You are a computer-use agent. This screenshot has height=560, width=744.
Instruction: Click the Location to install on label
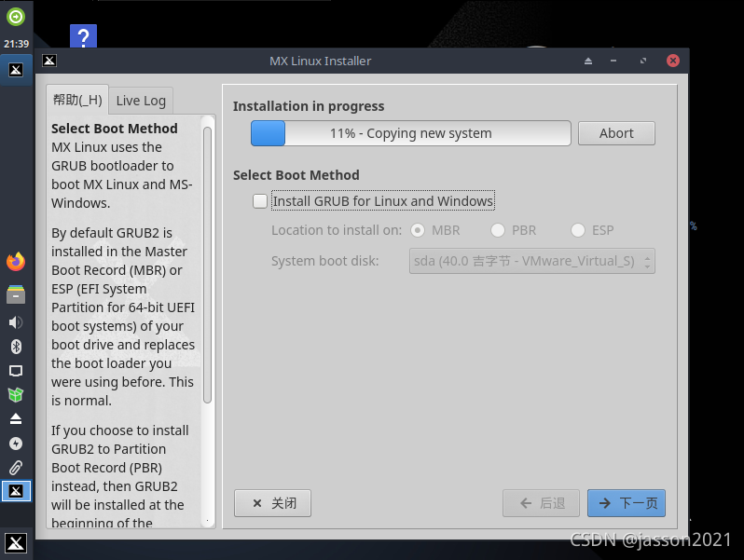tap(337, 230)
